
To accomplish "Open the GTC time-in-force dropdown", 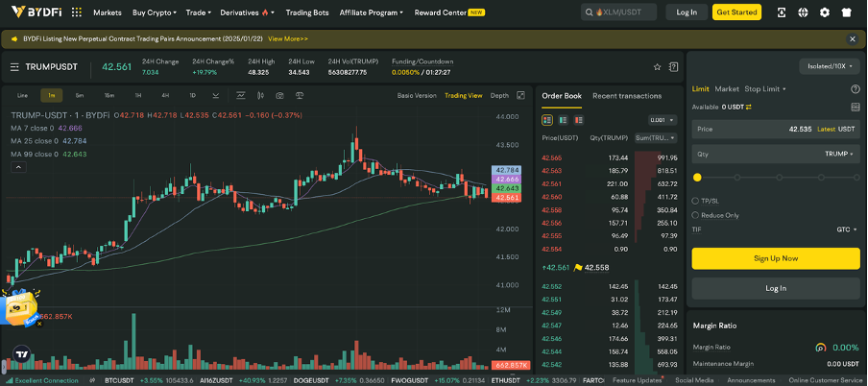I will point(847,229).
